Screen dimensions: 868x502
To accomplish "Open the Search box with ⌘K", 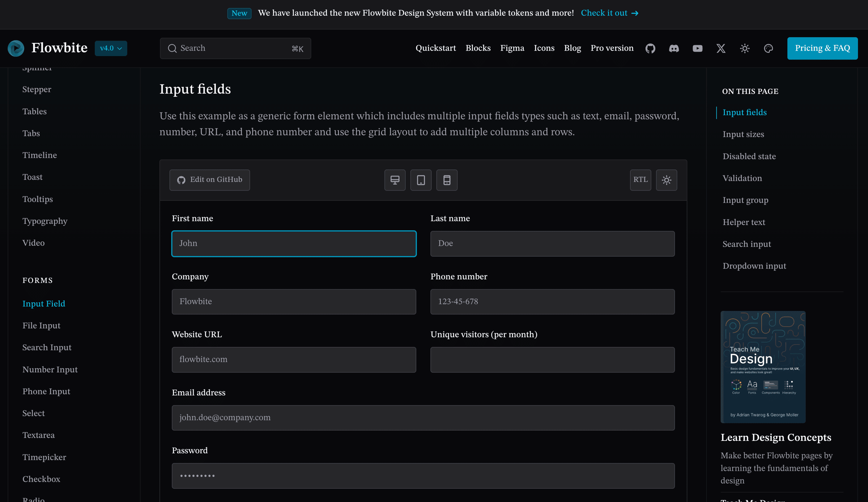I will click(x=235, y=48).
